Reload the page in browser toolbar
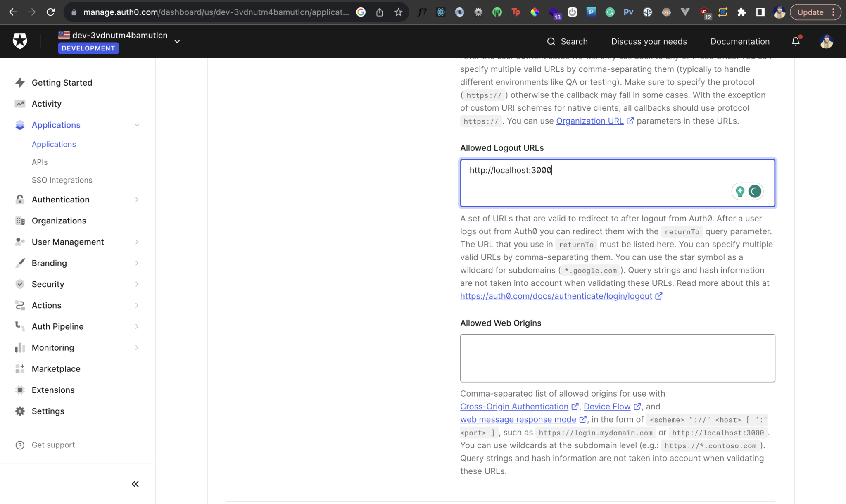846x504 pixels. tap(50, 12)
